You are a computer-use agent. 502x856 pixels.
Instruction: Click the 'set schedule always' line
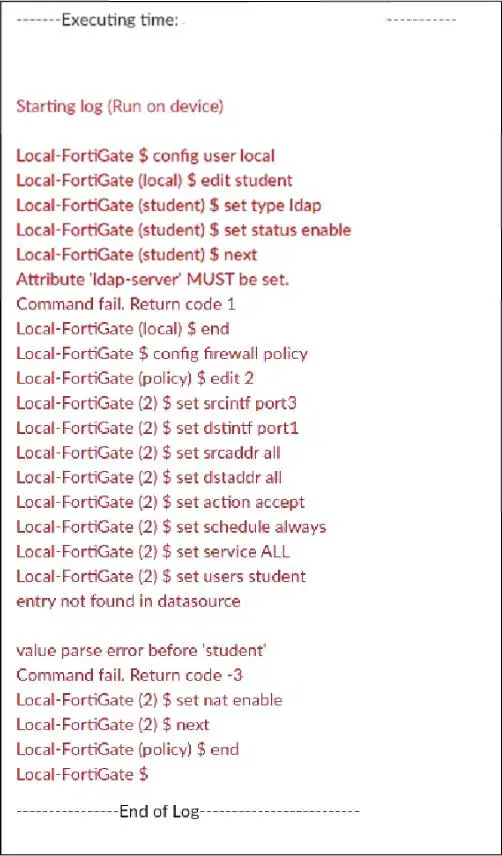[x=171, y=526]
